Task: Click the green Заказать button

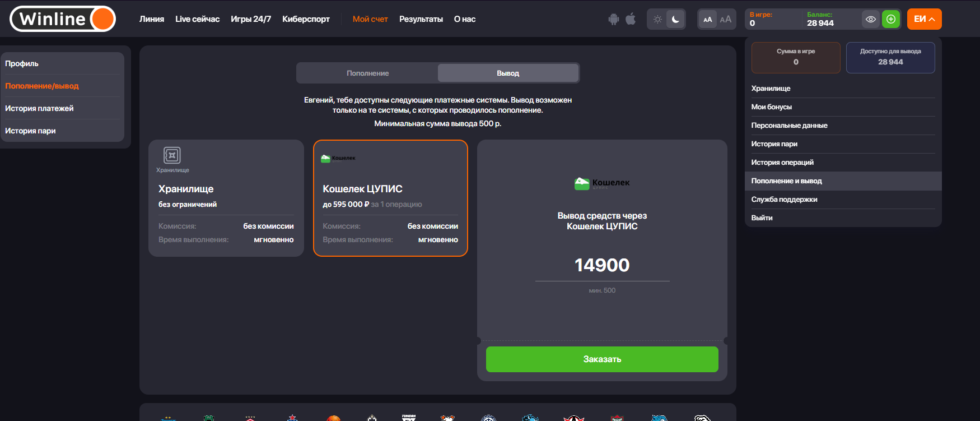Action: pyautogui.click(x=602, y=359)
